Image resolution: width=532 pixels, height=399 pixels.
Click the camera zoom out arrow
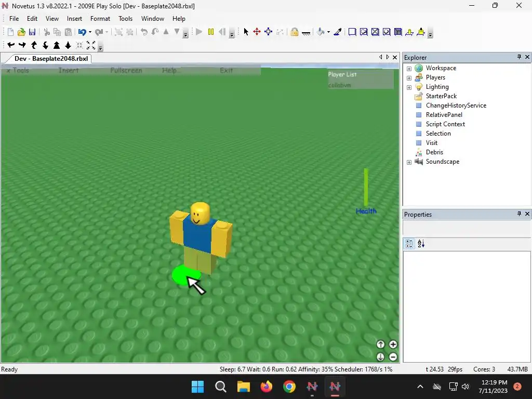pyautogui.click(x=68, y=45)
